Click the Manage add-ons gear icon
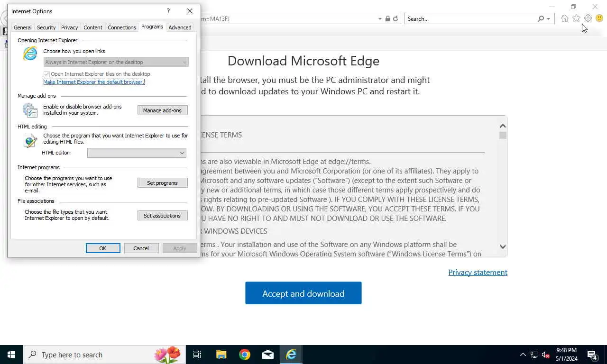Screen dimensions: 607x364 tap(30, 110)
